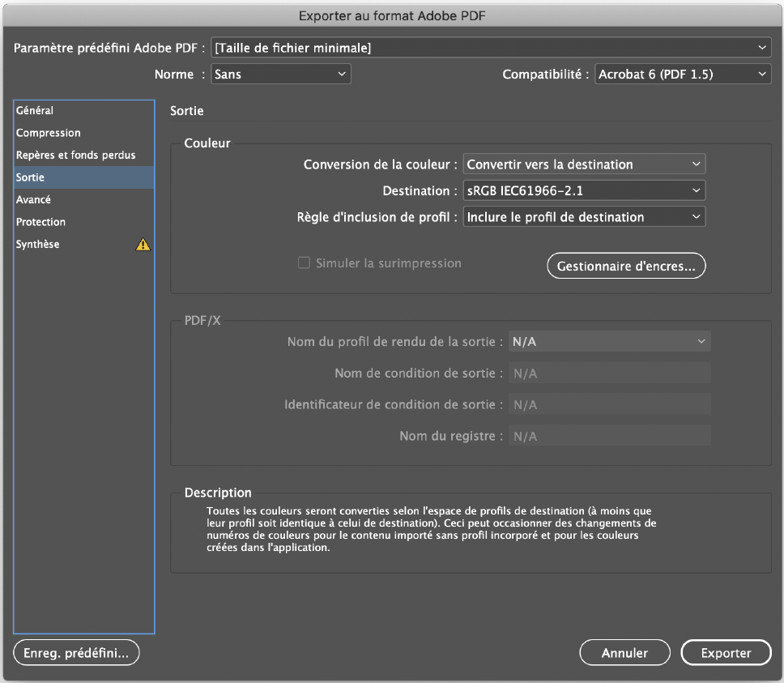Select the Avancé category
Viewport: 784px width, 683px height.
pos(84,199)
